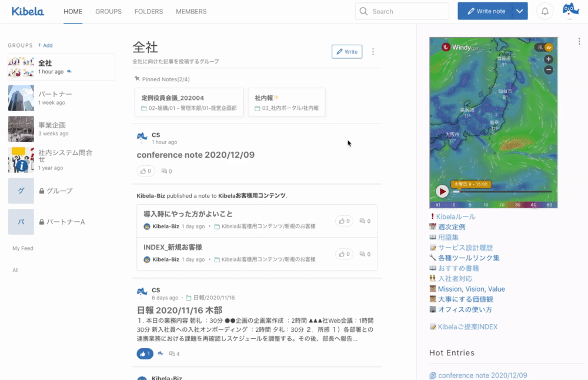Open comments on the 日報 2020/11/16 note

[x=174, y=354]
